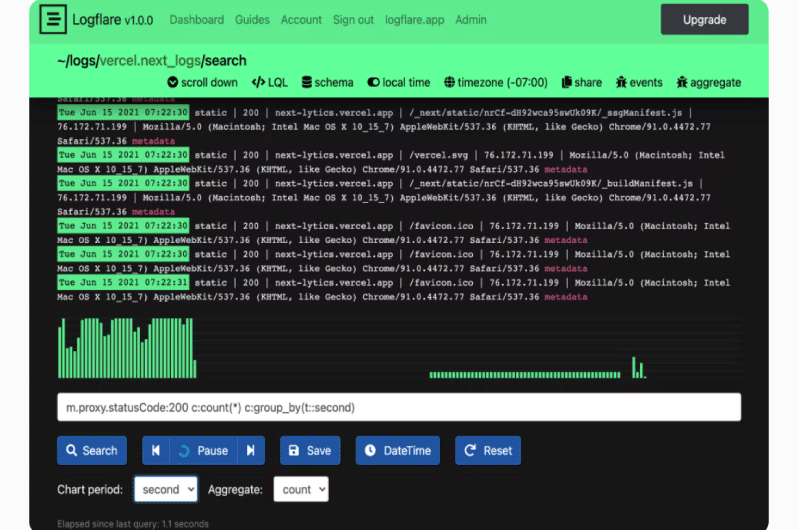Save the current search

310,450
